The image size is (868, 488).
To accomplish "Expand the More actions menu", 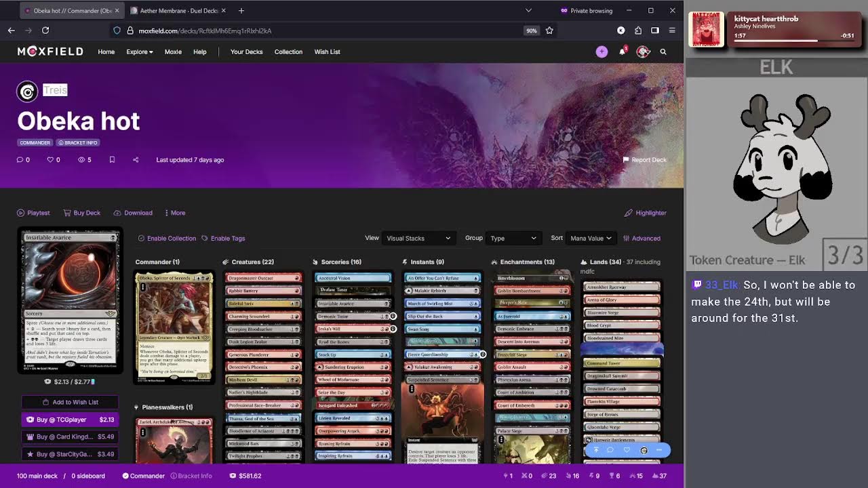I will (x=175, y=213).
